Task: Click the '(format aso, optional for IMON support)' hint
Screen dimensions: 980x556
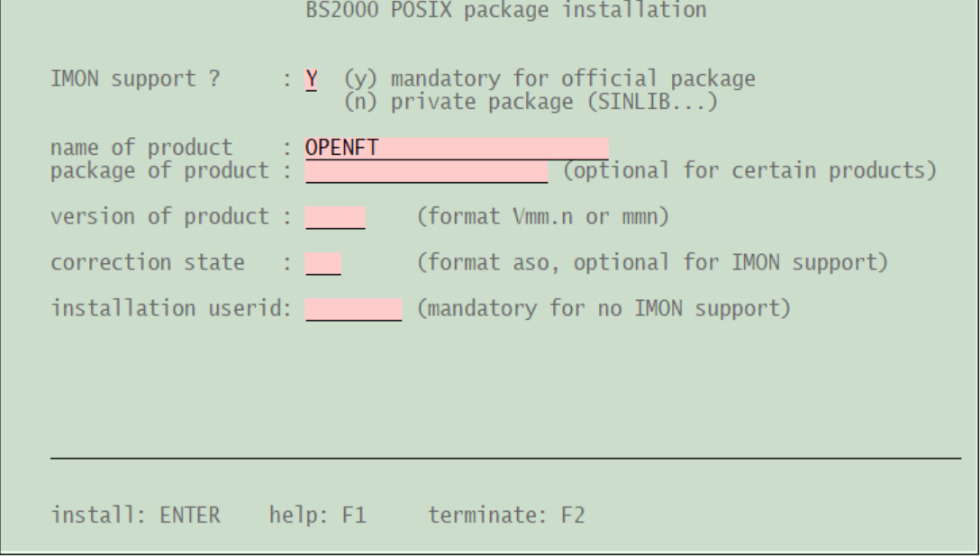Action: pyautogui.click(x=653, y=264)
